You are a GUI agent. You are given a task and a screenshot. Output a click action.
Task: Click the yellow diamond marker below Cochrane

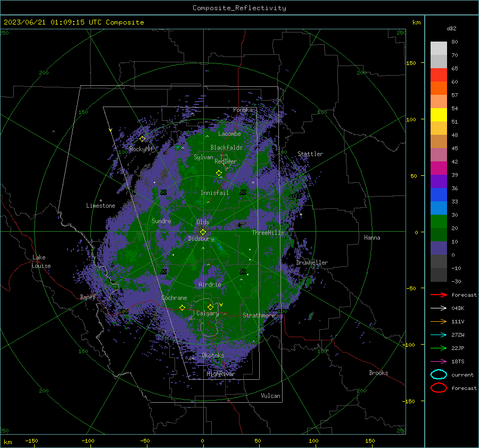coord(182,307)
